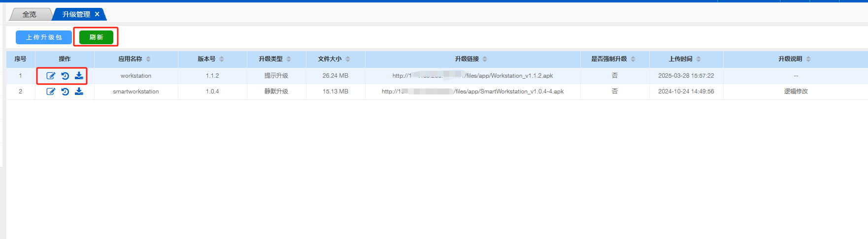The image size is (868, 239).
Task: Switch to the 全览 tab
Action: pos(30,14)
